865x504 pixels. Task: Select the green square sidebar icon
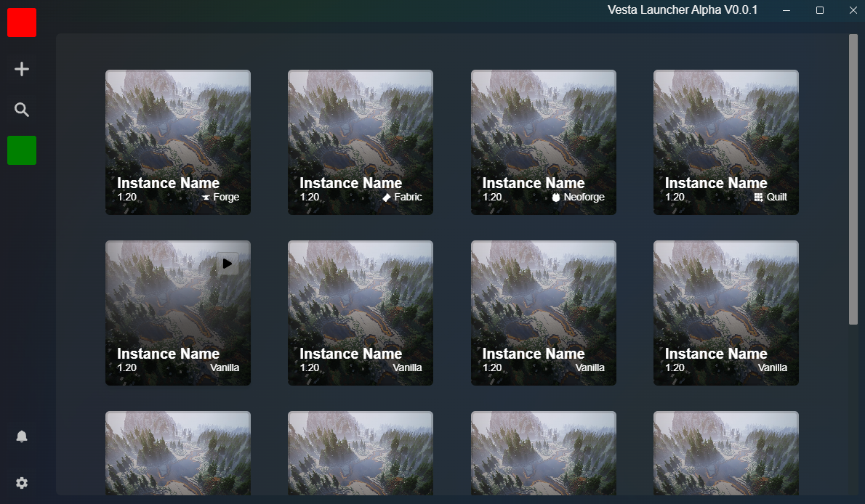[x=22, y=150]
